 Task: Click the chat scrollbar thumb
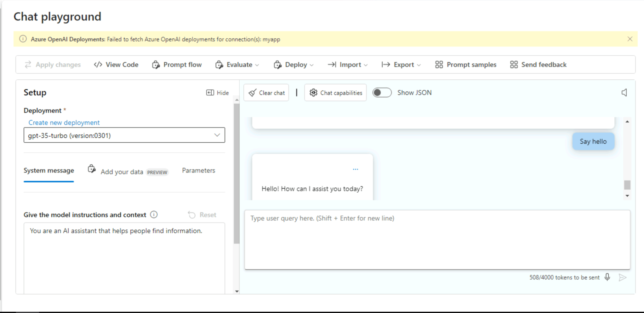point(627,185)
